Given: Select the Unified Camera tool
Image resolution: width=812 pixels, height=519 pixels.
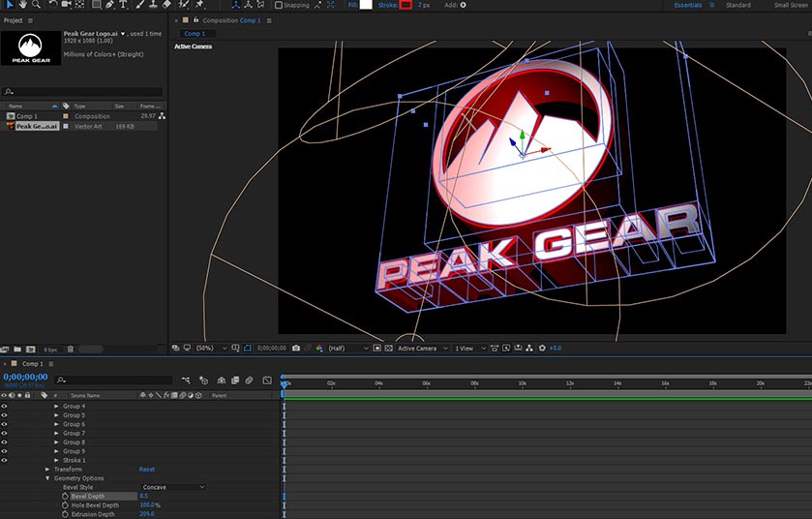Looking at the screenshot, I should pyautogui.click(x=66, y=4).
